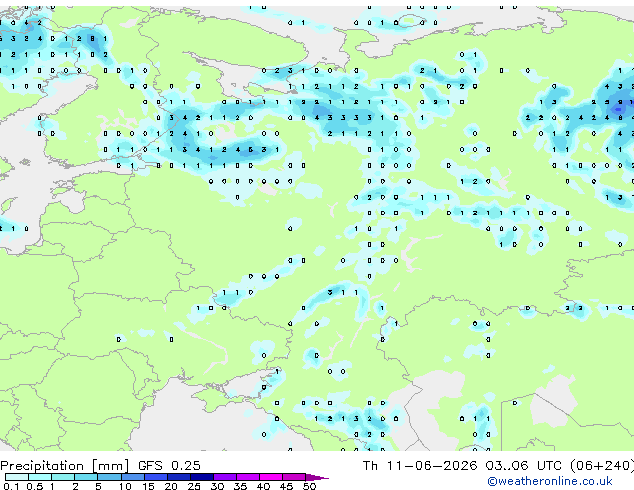Click the '40' legend scale value
The width and height of the screenshot is (634, 490).
tap(263, 486)
